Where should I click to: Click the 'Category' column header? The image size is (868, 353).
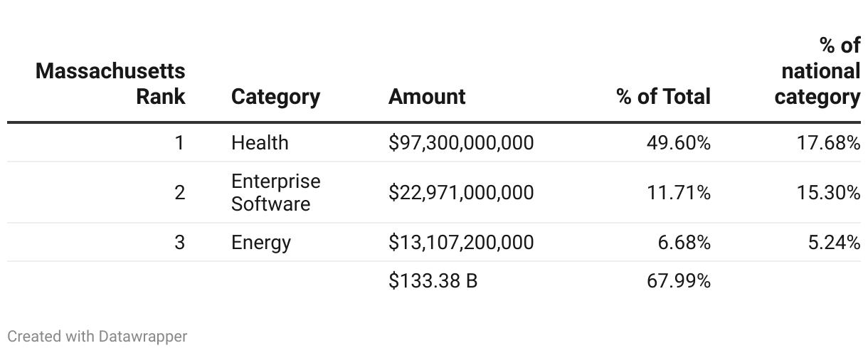coord(275,96)
